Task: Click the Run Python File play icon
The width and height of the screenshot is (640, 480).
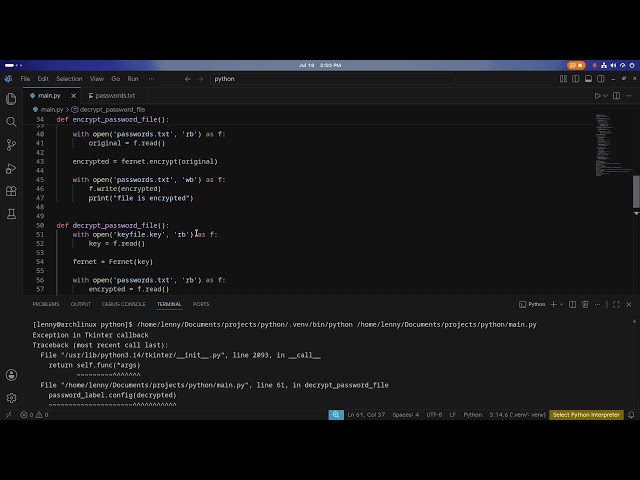Action: [x=597, y=96]
